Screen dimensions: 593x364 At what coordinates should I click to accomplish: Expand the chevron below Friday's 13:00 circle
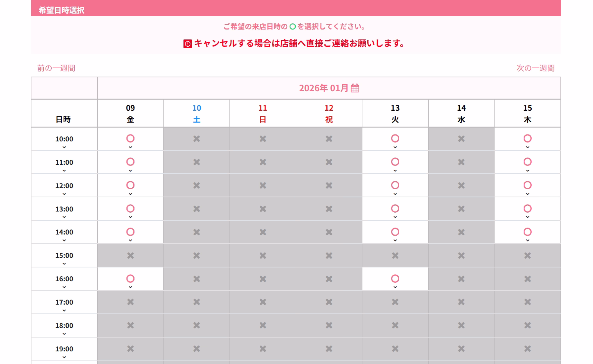click(130, 217)
